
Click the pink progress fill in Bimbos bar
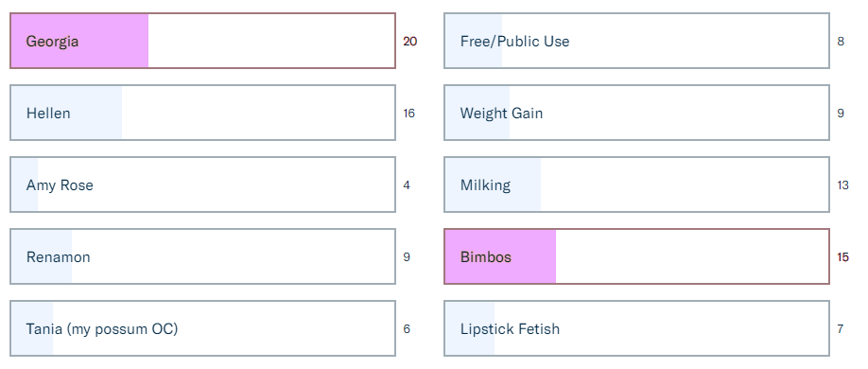click(x=500, y=256)
